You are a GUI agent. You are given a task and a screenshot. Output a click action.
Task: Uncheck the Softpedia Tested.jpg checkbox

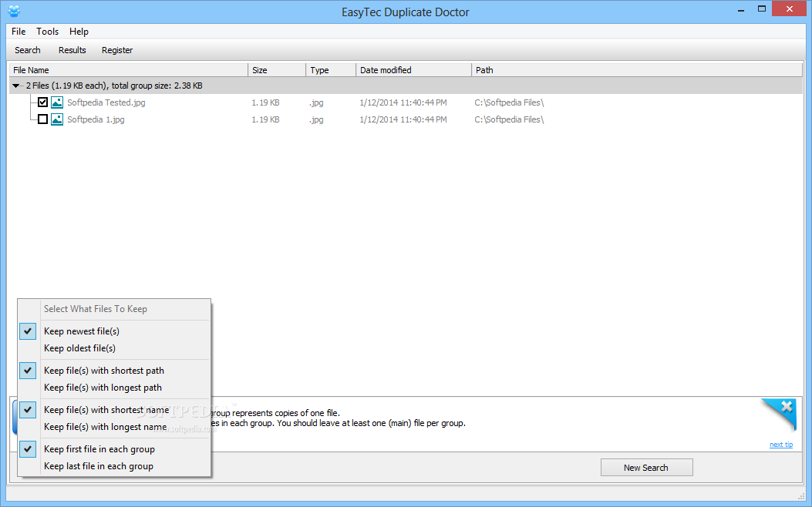43,102
